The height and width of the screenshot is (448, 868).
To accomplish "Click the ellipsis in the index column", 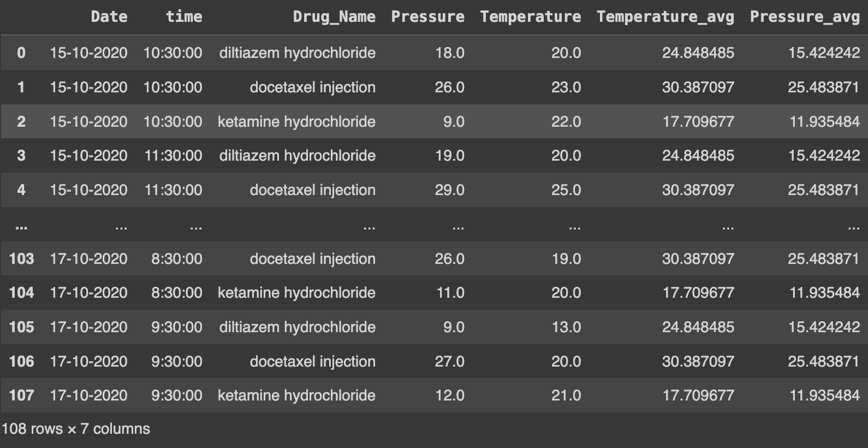I will (x=21, y=226).
